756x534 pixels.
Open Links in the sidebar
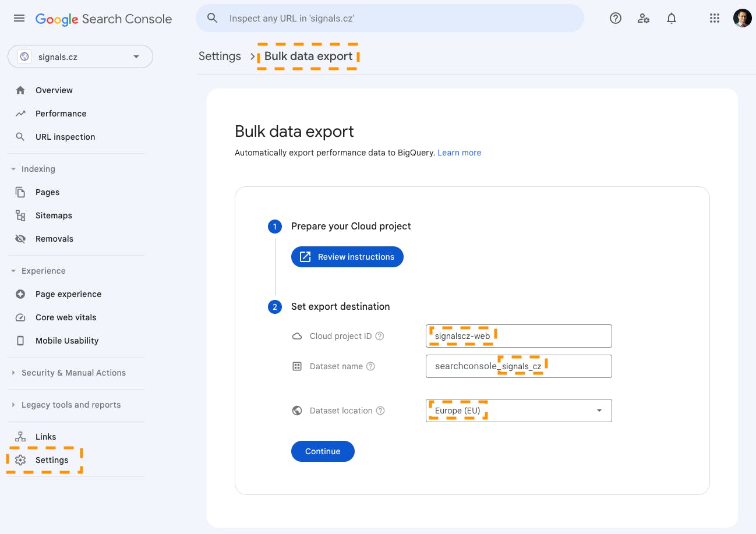coord(45,437)
